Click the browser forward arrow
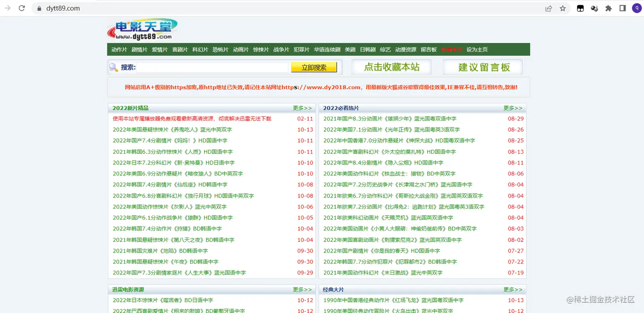Image resolution: width=644 pixels, height=313 pixels. (7, 8)
